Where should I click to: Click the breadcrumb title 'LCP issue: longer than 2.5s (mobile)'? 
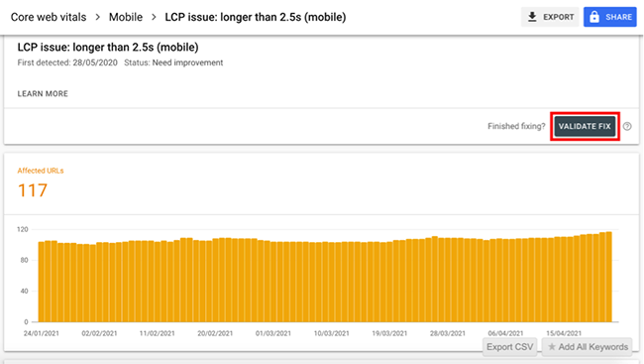[256, 17]
